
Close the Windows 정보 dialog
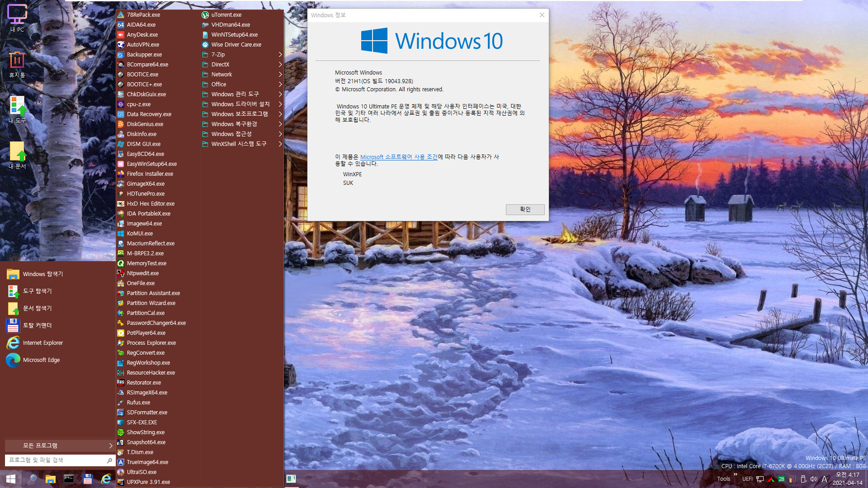[x=542, y=15]
